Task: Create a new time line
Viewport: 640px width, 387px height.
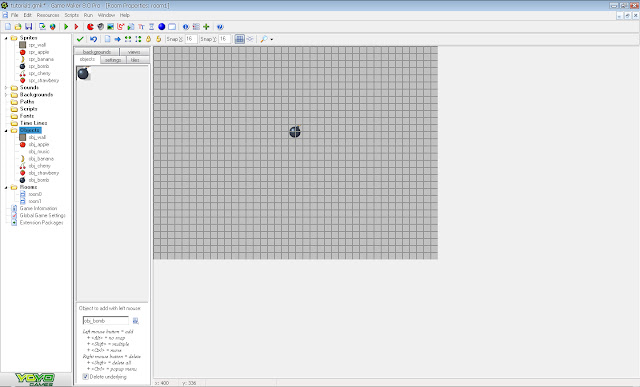Action: point(151,27)
